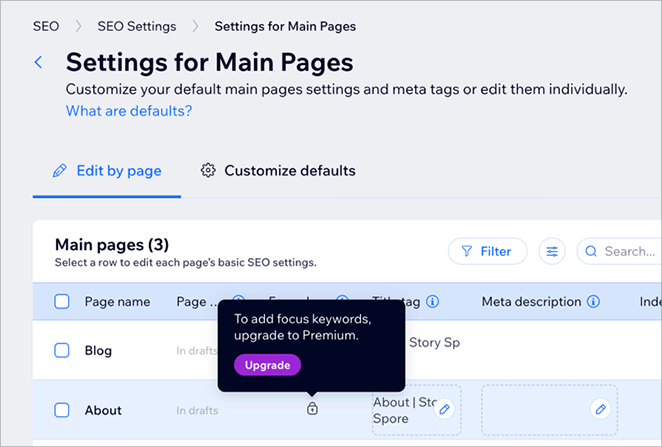Go to SEO Settings breadcrumb
This screenshot has width=662, height=447.
tap(136, 26)
